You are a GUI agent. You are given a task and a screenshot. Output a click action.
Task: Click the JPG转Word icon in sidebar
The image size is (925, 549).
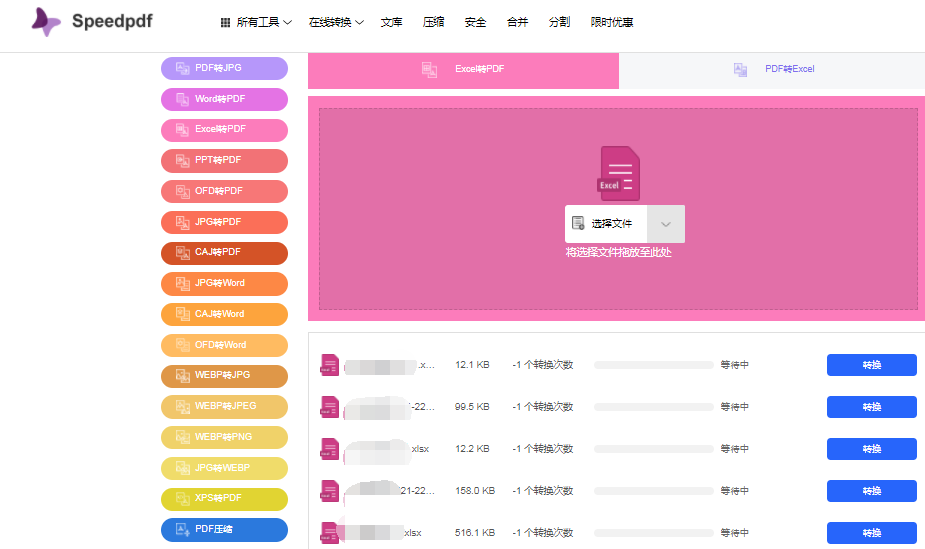click(x=183, y=284)
